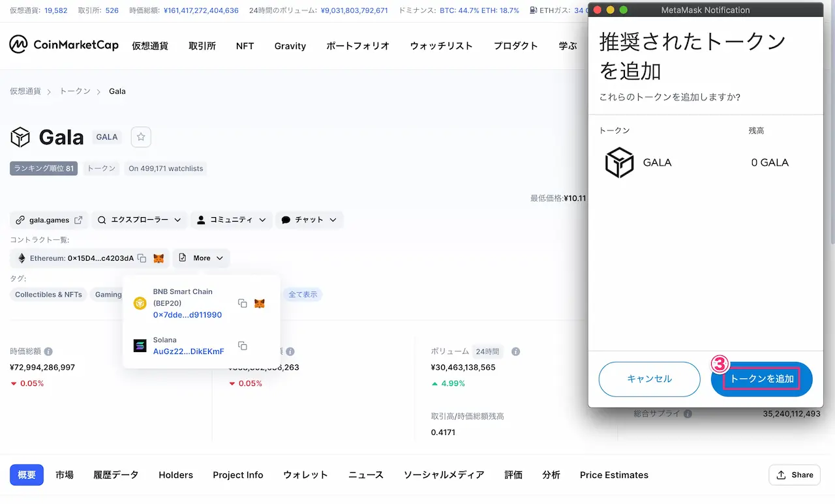Open the Gravity menu item

(x=290, y=46)
